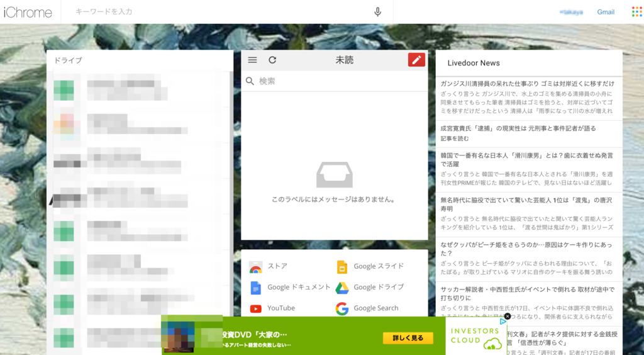The image size is (644, 355).
Task: Start voice search with the microphone icon
Action: pos(377,12)
